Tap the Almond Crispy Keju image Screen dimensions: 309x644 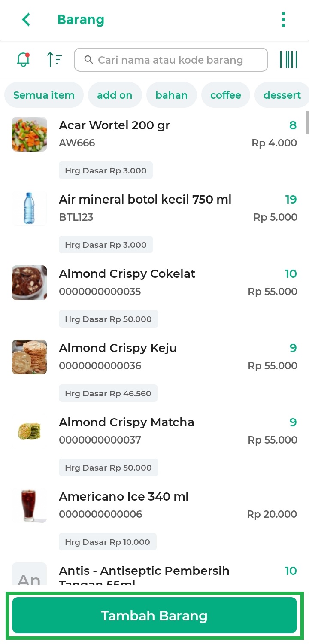(x=29, y=357)
